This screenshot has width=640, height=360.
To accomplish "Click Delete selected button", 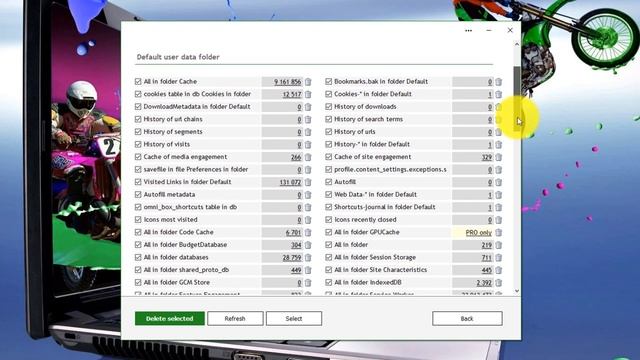I will [169, 318].
